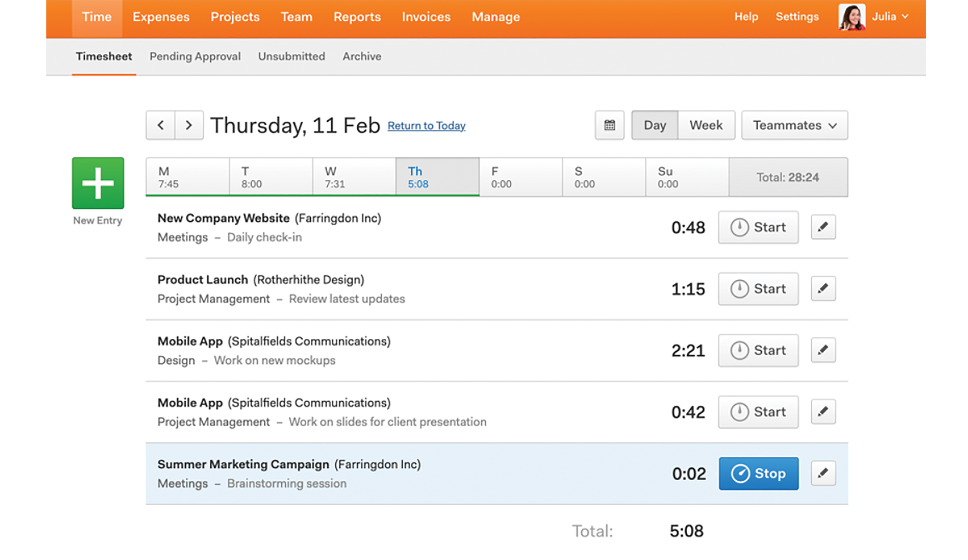Open Julia's account dropdown menu

(891, 17)
